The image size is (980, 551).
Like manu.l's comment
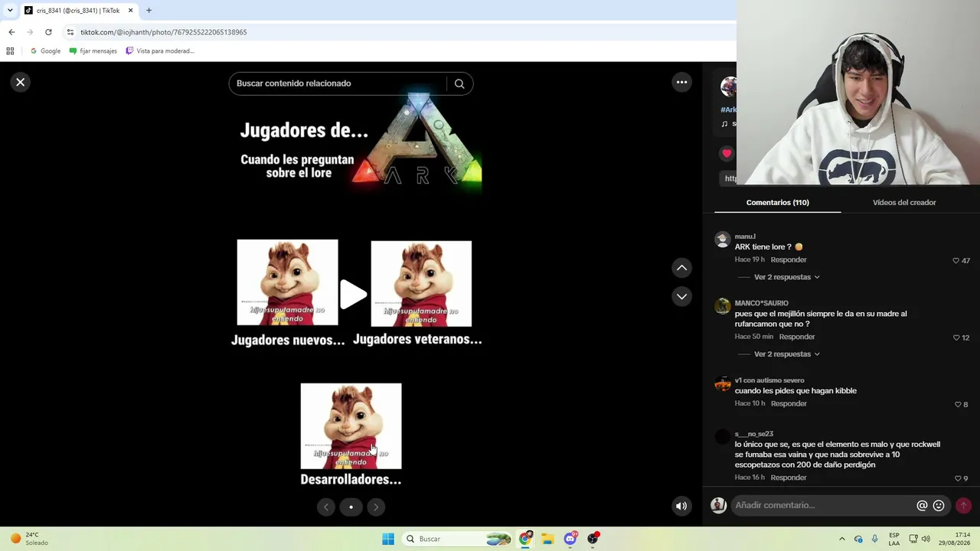[955, 261]
